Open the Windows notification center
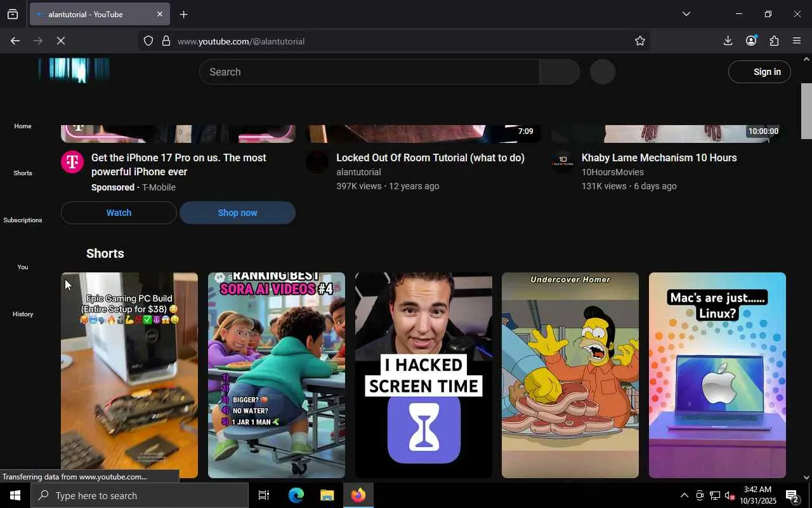Screen dimensions: 812x508 [x=792, y=495]
